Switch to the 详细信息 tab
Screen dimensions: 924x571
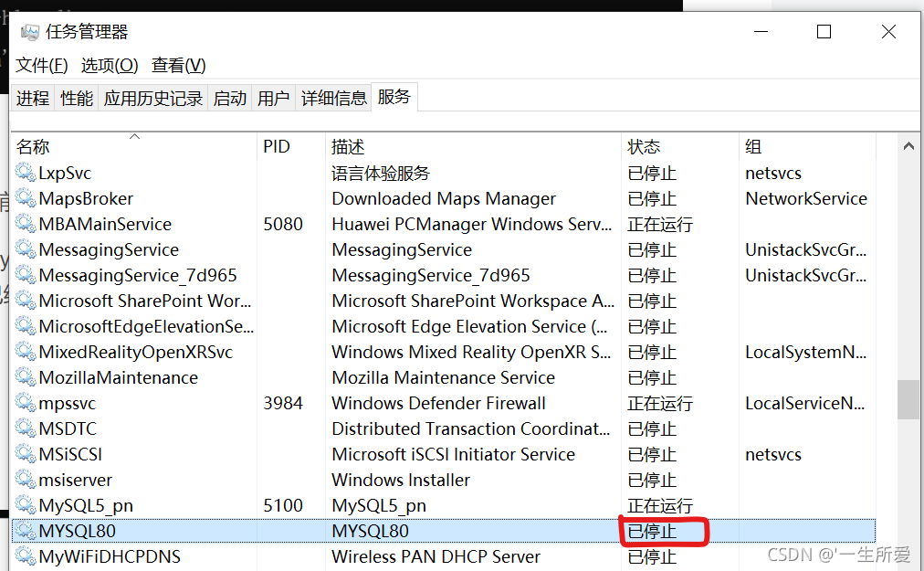(333, 98)
